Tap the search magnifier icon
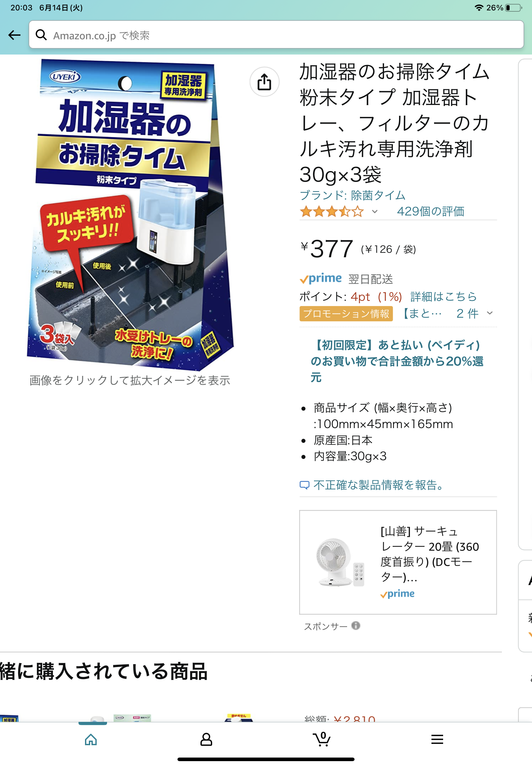532x766 pixels. (x=41, y=35)
